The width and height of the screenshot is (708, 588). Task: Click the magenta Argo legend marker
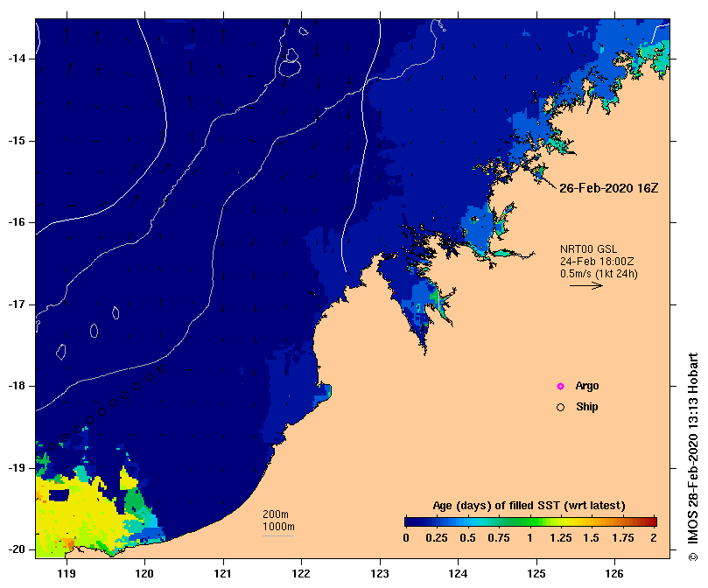pos(560,386)
